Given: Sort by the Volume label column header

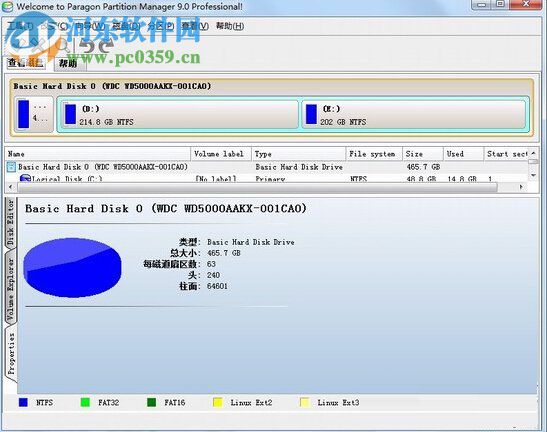Looking at the screenshot, I should click(221, 154).
